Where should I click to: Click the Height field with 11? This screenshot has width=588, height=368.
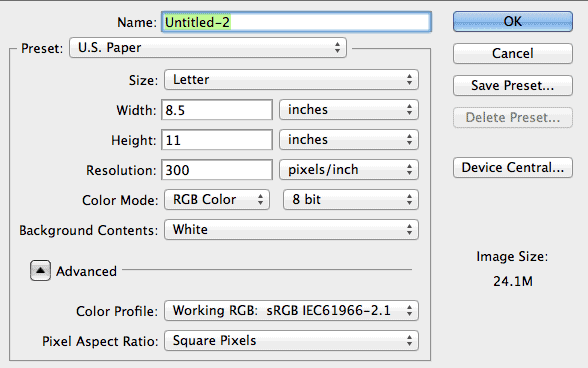coord(217,140)
